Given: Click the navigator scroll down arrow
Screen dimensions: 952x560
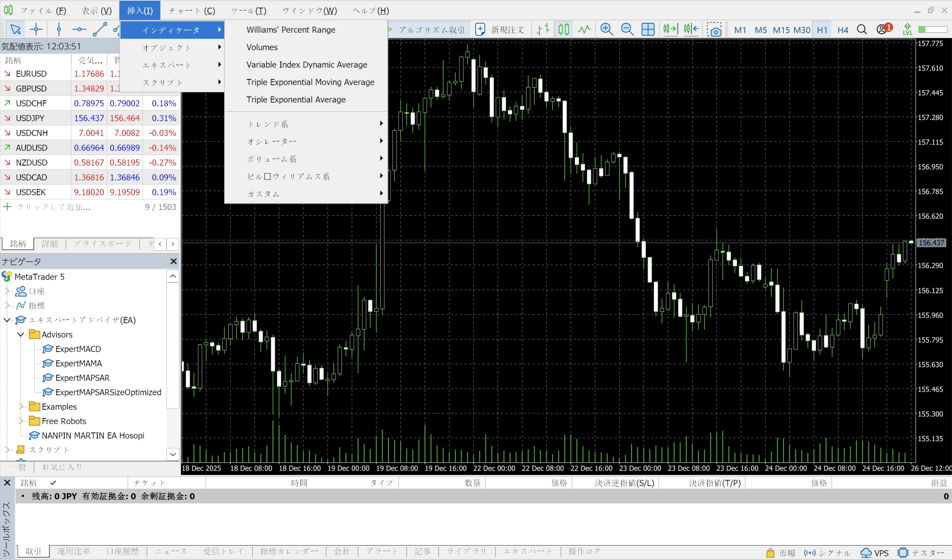Looking at the screenshot, I should (x=173, y=454).
